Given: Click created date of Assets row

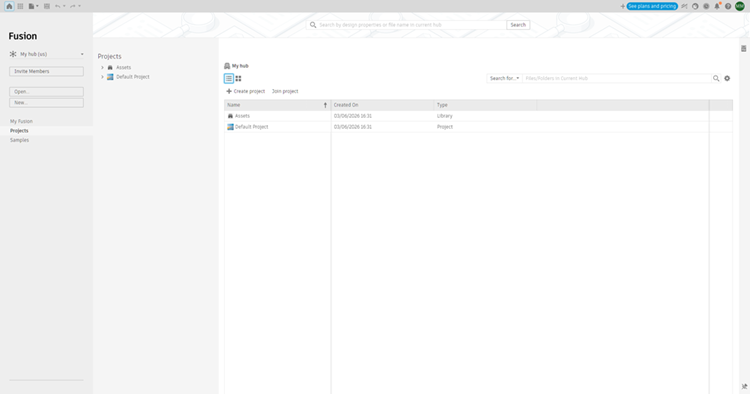Looking at the screenshot, I should coord(353,116).
